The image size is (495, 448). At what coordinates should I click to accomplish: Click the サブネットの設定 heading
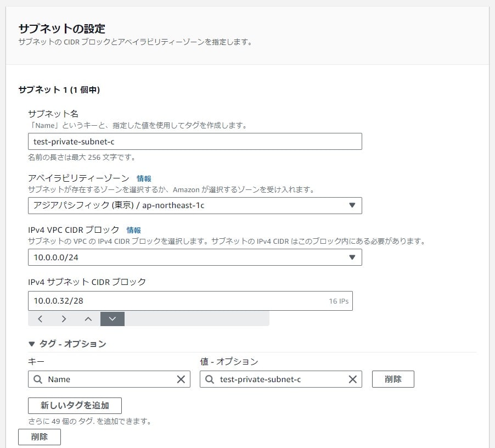[62, 29]
